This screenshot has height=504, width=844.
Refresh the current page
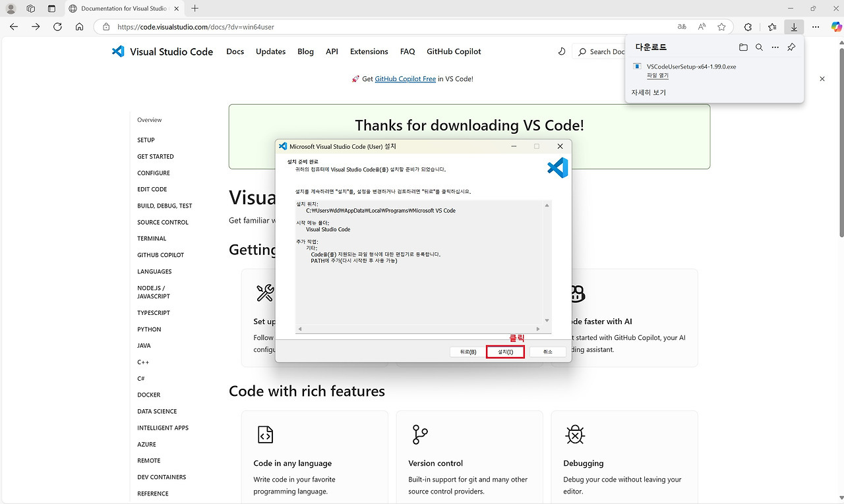click(x=57, y=27)
